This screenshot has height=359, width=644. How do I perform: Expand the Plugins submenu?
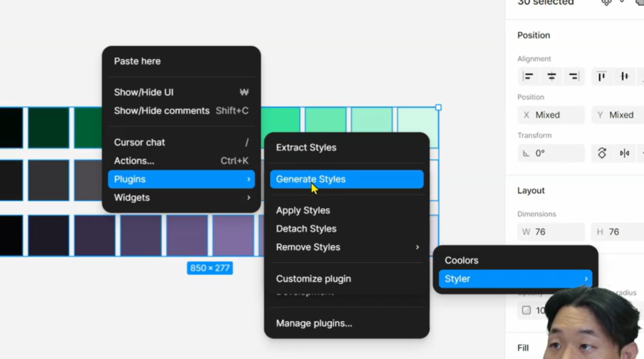[x=181, y=179]
